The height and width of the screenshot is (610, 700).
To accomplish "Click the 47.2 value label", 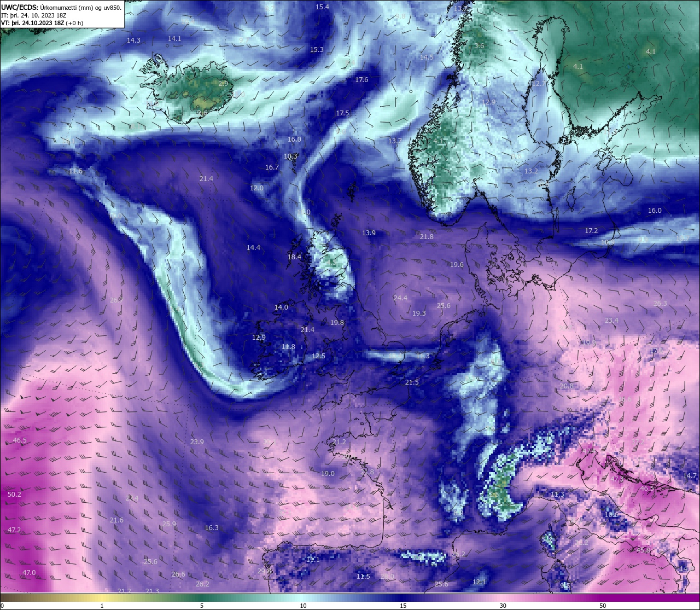I will pos(14,530).
